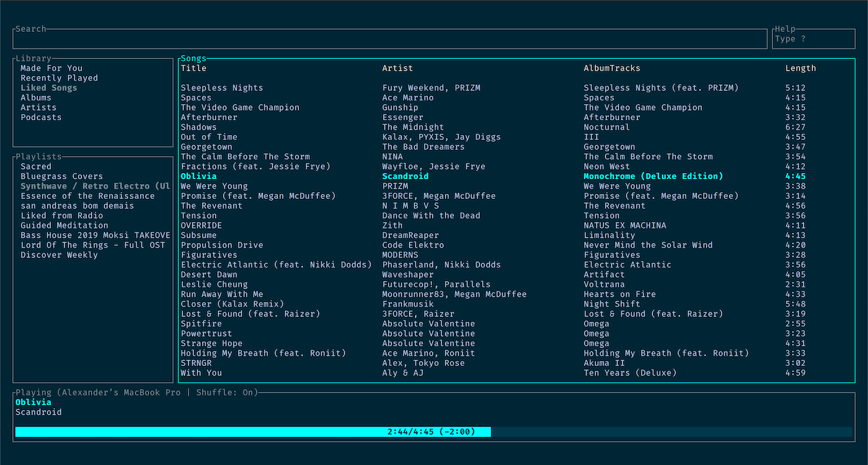Image resolution: width=868 pixels, height=465 pixels.
Task: Select the song Sleepless Nights
Action: click(222, 88)
